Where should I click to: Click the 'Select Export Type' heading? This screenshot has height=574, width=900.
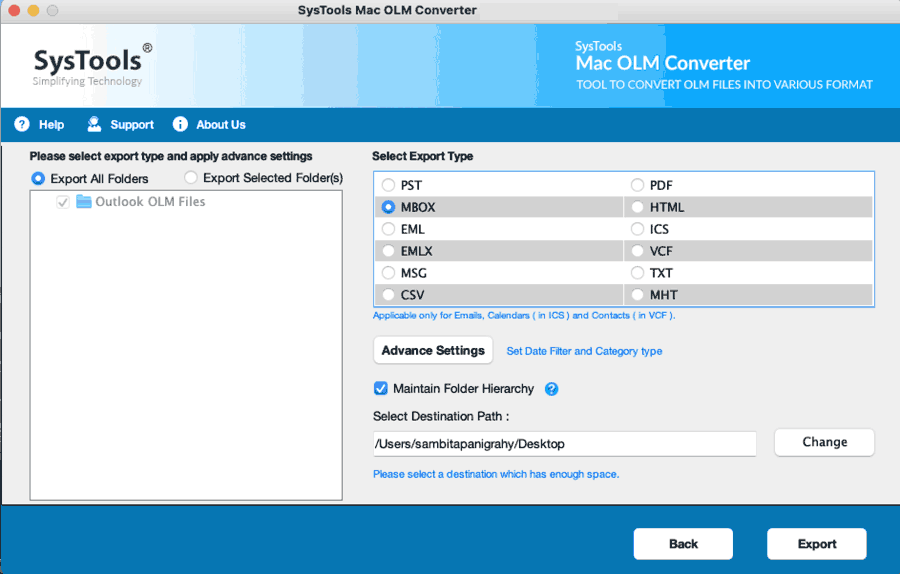[x=422, y=156]
